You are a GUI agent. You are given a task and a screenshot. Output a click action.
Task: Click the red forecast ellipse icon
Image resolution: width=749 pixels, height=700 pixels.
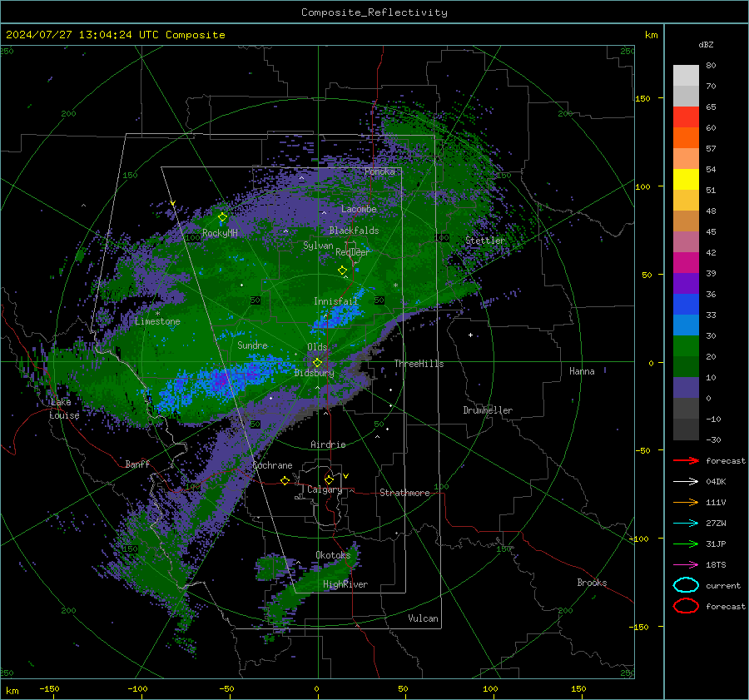pyautogui.click(x=686, y=606)
